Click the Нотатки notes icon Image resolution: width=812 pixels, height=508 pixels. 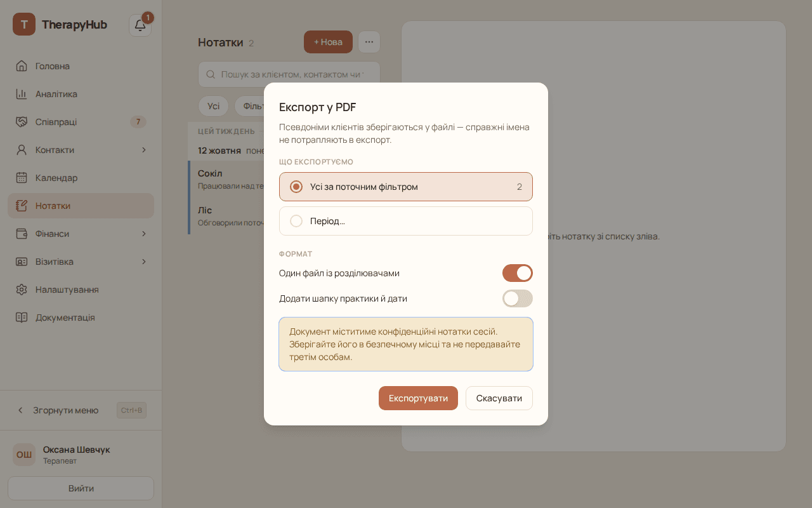[x=22, y=206]
